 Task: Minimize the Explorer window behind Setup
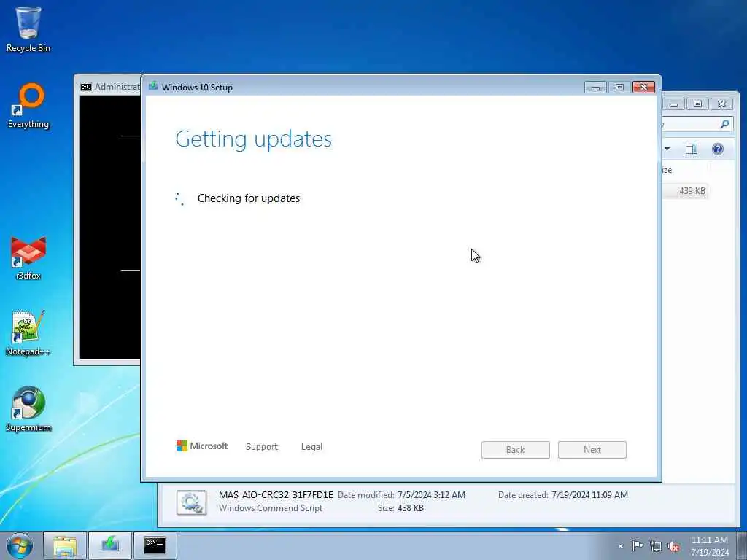tap(673, 104)
